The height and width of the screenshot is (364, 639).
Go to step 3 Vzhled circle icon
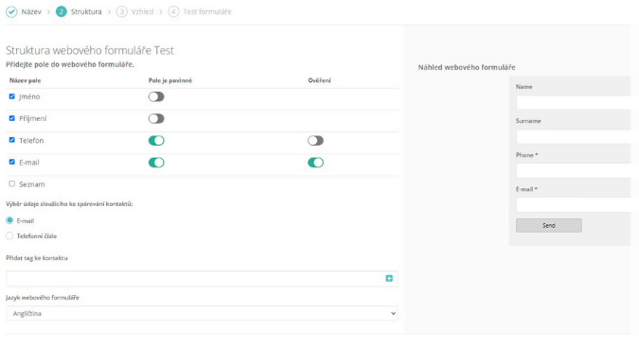(121, 11)
